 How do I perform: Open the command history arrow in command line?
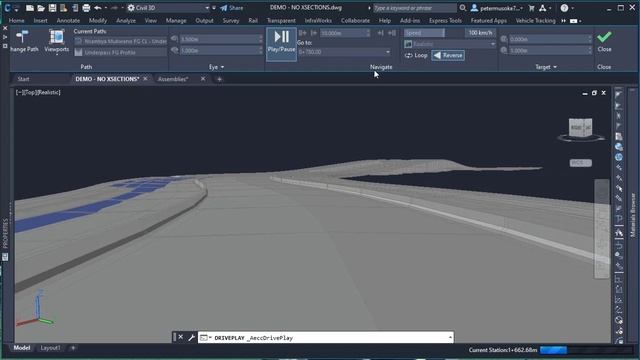click(450, 338)
